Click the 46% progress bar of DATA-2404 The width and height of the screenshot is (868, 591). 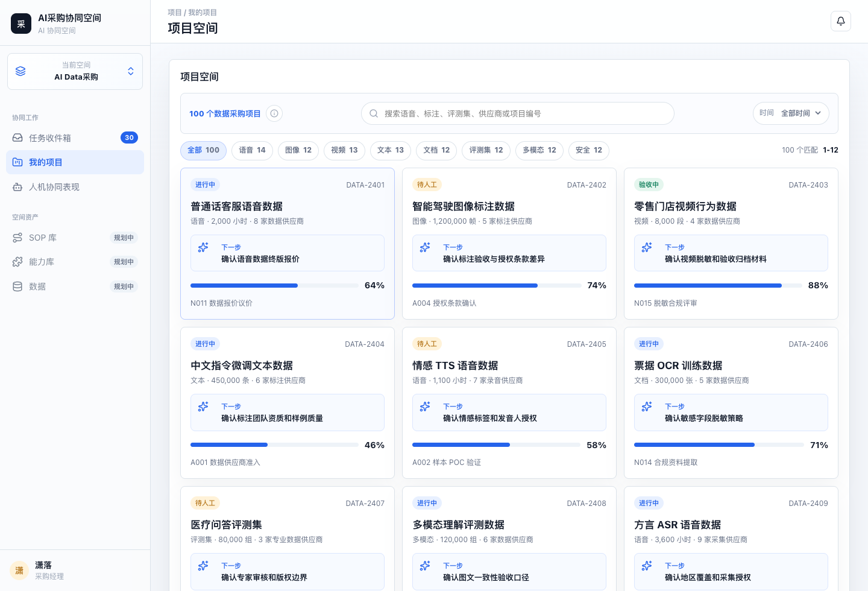coord(274,444)
